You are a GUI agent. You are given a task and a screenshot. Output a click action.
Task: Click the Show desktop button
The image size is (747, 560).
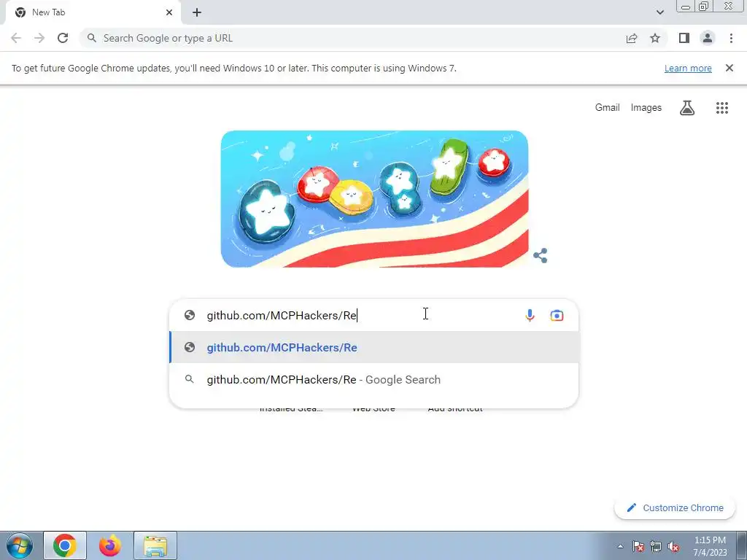pos(742,545)
